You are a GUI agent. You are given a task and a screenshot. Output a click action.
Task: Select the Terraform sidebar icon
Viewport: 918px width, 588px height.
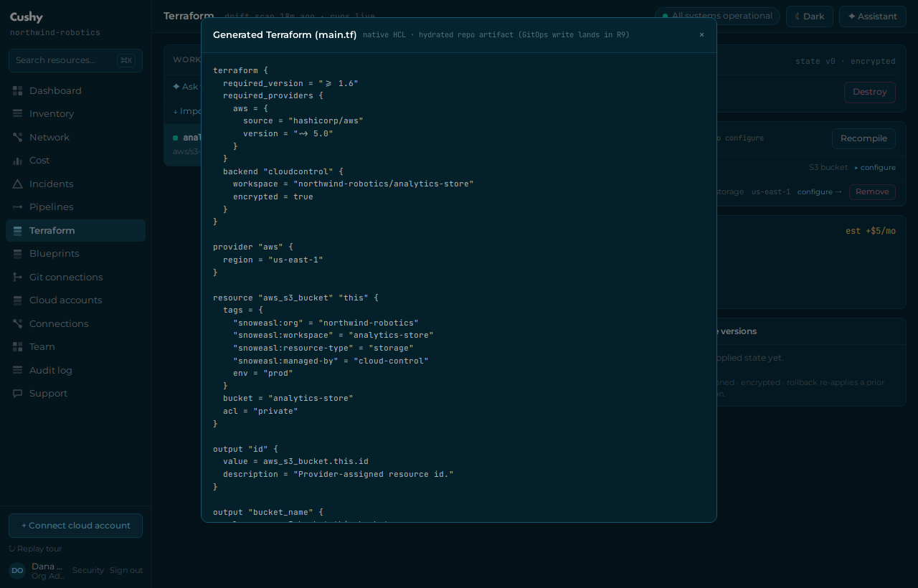click(17, 231)
